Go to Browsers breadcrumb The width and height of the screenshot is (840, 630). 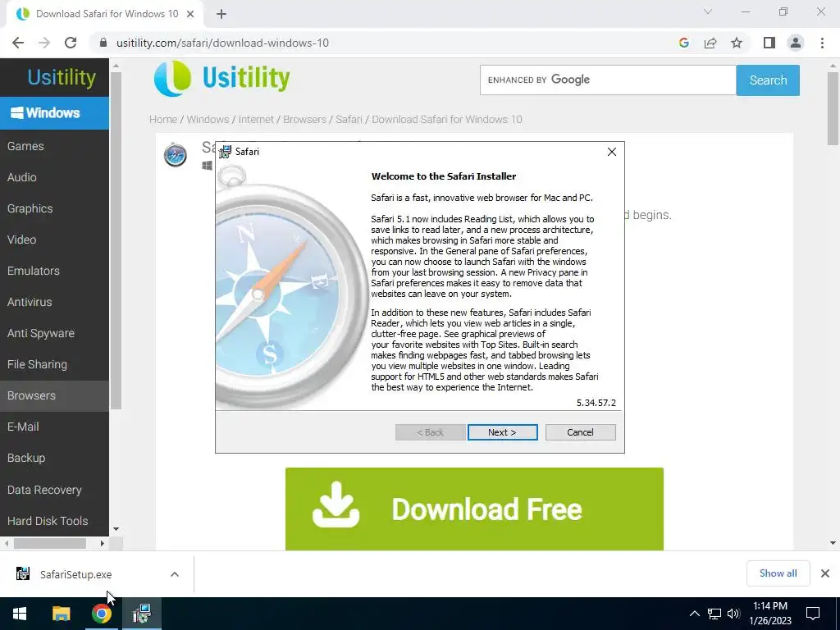point(305,120)
